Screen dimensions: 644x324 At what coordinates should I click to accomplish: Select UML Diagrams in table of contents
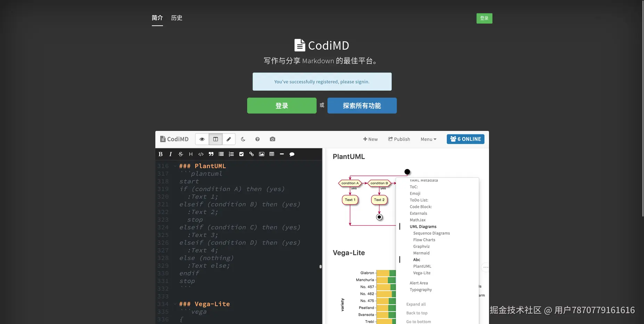click(423, 227)
